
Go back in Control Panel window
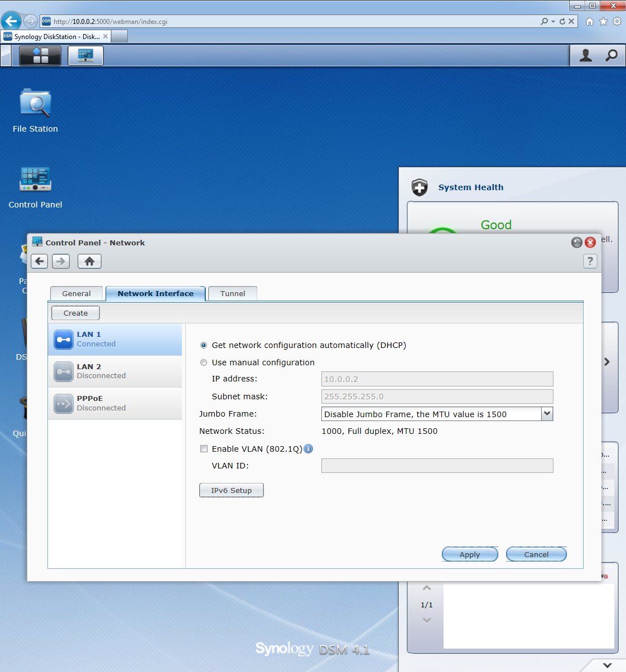click(x=40, y=261)
